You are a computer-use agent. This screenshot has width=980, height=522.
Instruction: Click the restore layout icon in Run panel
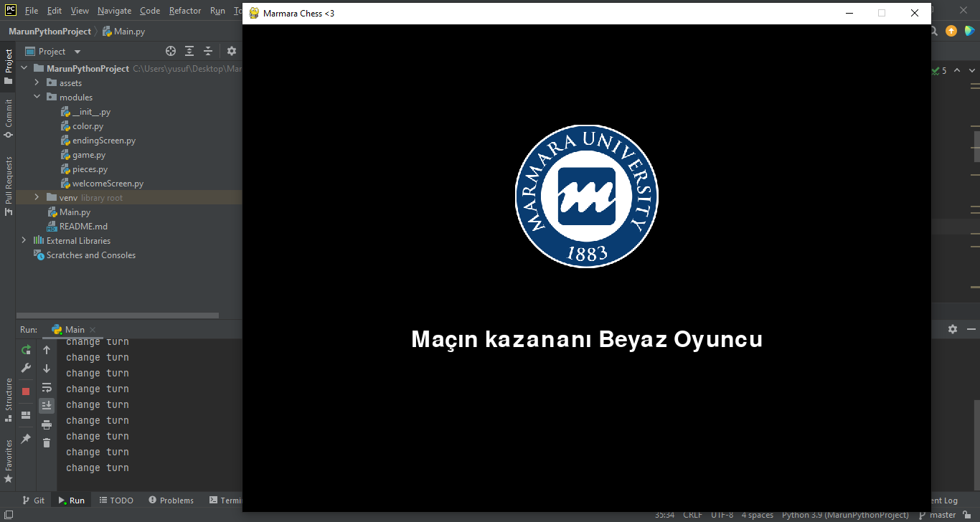pos(26,415)
